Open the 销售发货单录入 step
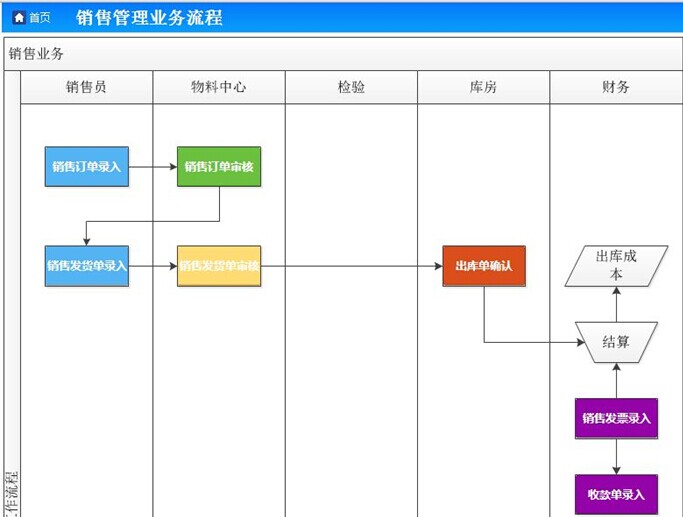683x517 pixels. coord(87,266)
